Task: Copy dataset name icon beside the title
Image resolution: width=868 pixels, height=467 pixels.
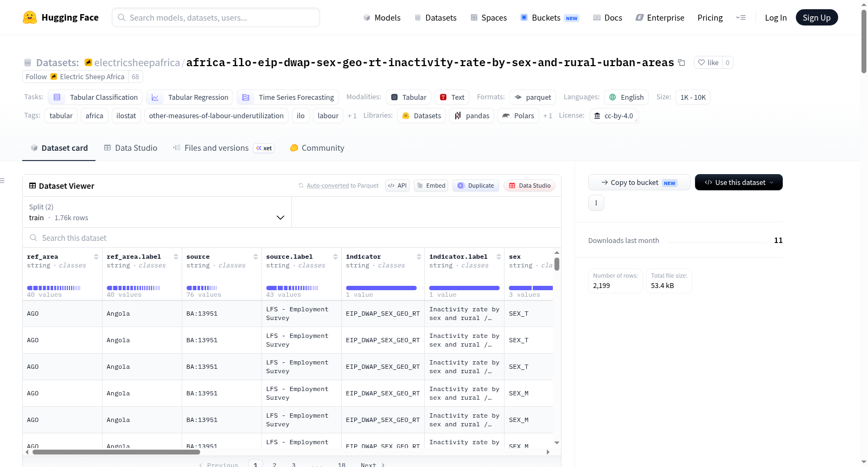Action: point(681,63)
